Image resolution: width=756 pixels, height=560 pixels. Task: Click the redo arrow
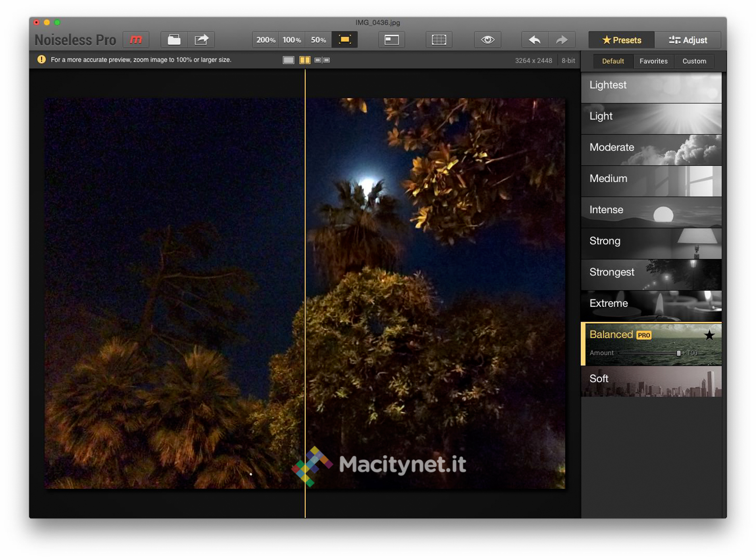point(562,40)
